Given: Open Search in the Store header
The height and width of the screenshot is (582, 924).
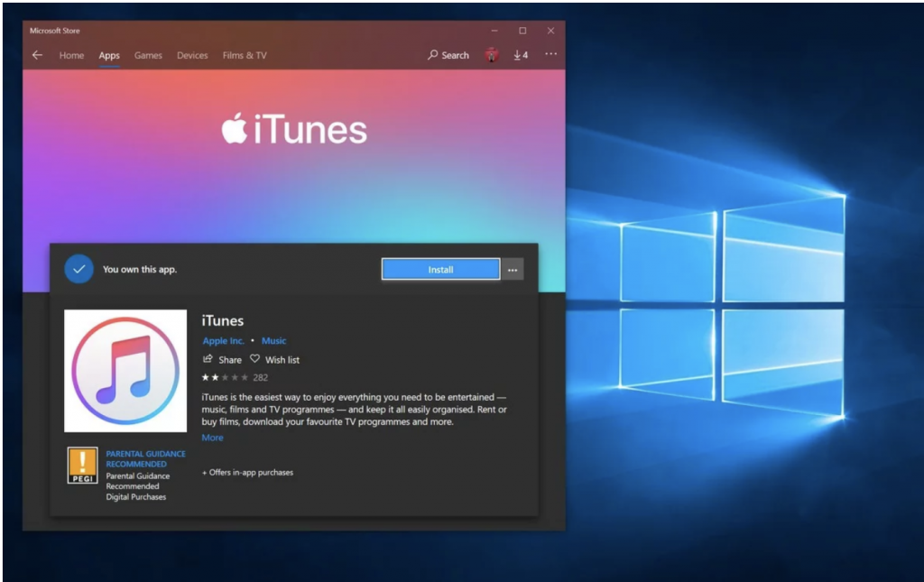Looking at the screenshot, I should [x=448, y=55].
